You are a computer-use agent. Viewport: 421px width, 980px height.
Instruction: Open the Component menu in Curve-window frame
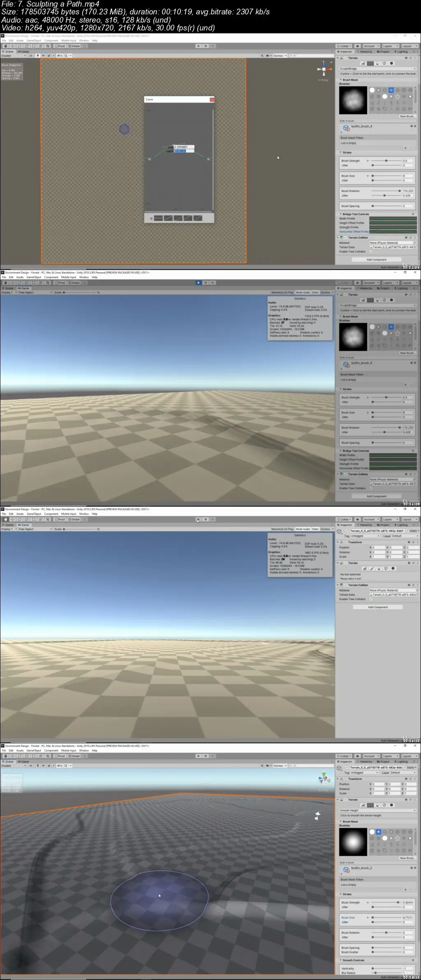click(51, 41)
